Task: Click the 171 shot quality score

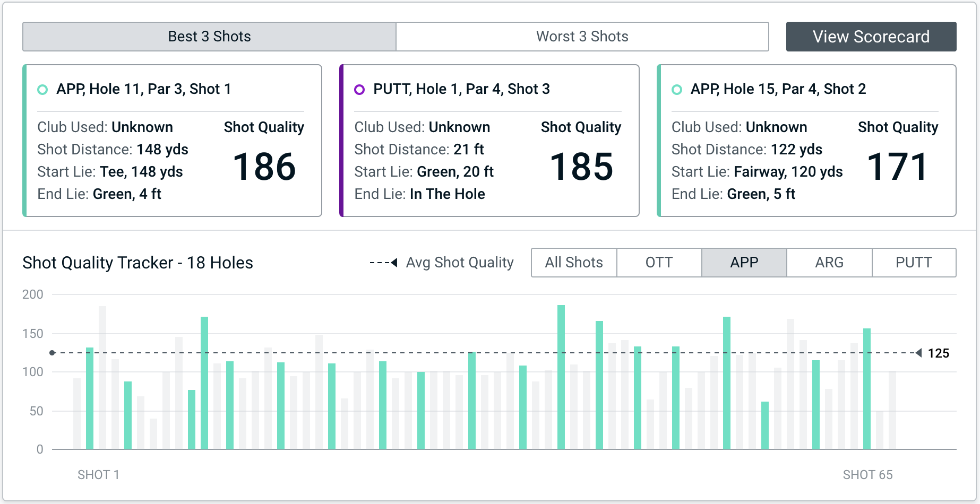Action: pyautogui.click(x=897, y=167)
